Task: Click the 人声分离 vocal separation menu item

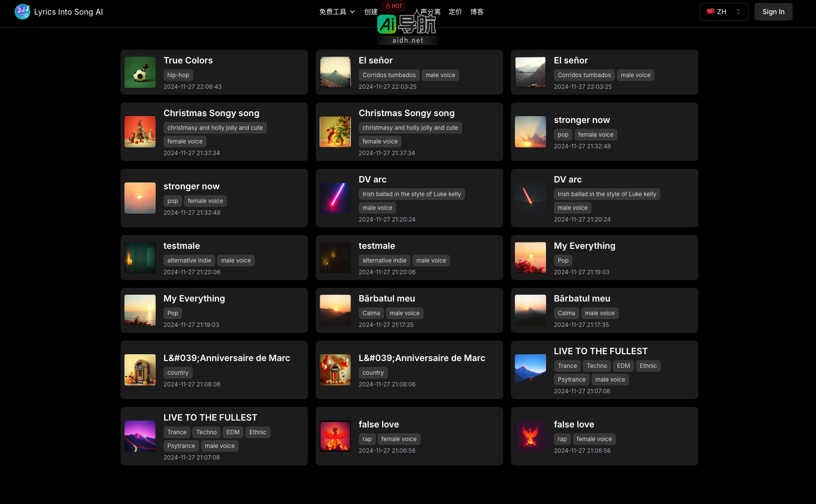Action: pos(427,12)
